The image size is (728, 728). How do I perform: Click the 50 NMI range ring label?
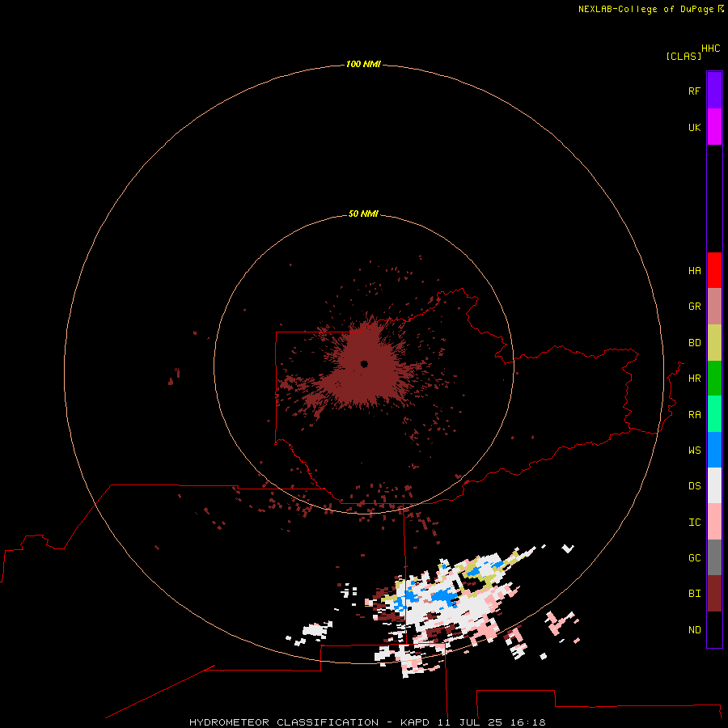(363, 214)
